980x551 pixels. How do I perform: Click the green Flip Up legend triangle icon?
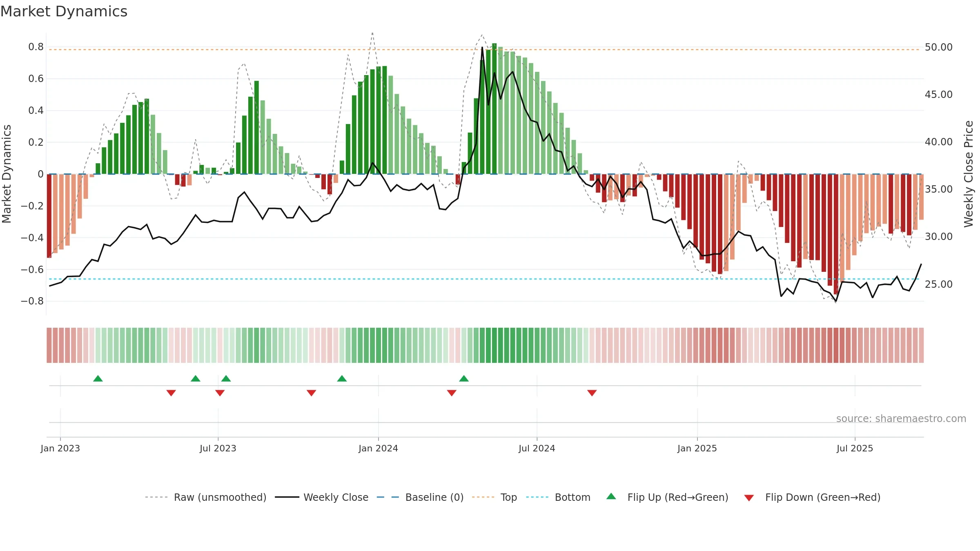click(611, 496)
